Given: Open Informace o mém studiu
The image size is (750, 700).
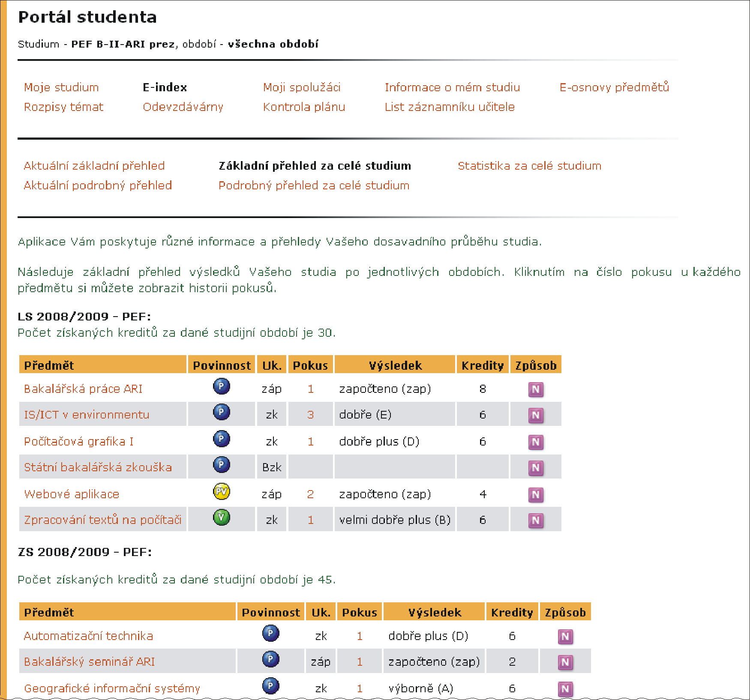Looking at the screenshot, I should [452, 87].
